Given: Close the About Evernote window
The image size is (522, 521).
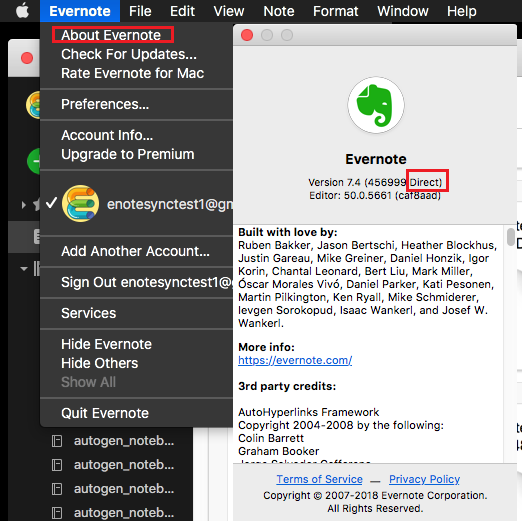Looking at the screenshot, I should click(x=247, y=35).
